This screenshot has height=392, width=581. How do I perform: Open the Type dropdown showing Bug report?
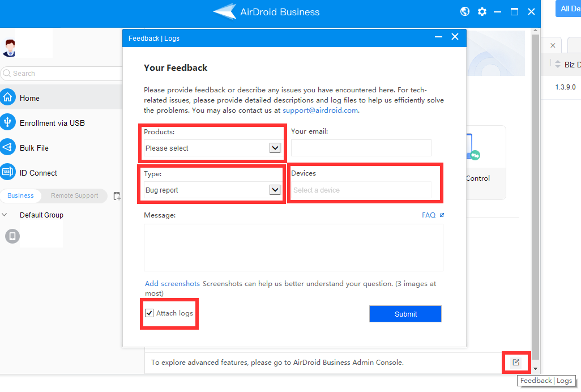point(212,190)
